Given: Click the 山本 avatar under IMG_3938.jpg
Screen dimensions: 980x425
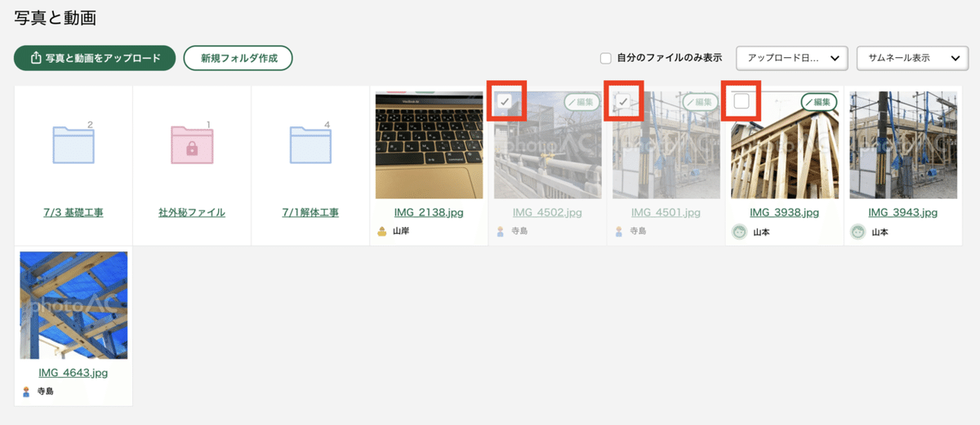Looking at the screenshot, I should (x=739, y=232).
